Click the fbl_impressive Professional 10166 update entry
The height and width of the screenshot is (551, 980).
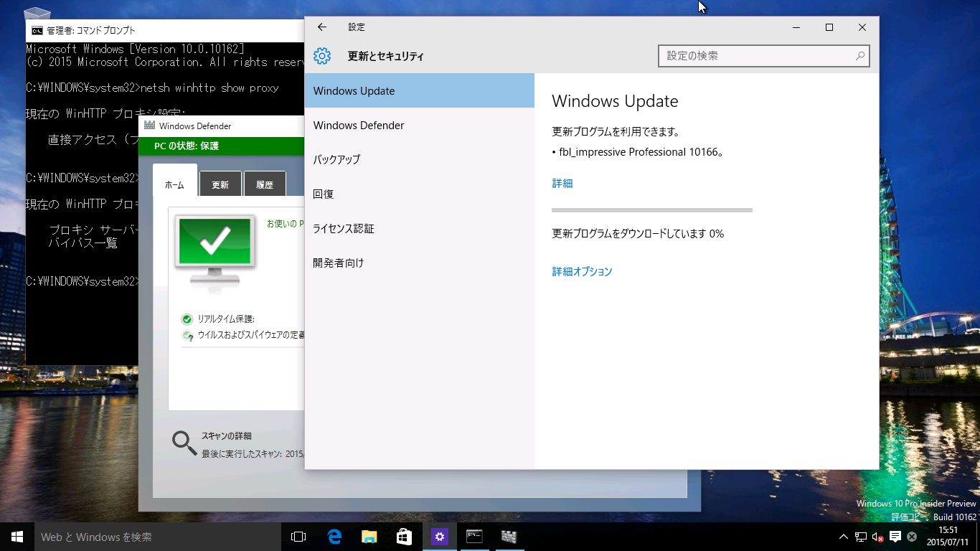638,152
